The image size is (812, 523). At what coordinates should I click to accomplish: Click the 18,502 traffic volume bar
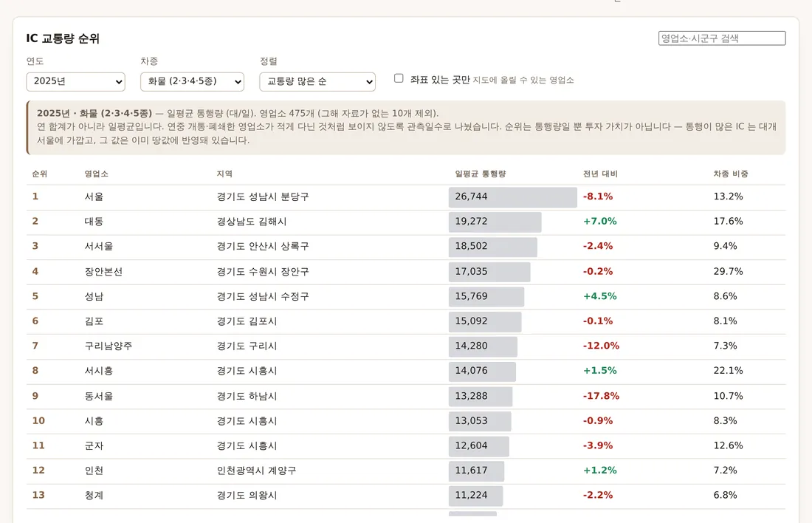click(x=493, y=247)
